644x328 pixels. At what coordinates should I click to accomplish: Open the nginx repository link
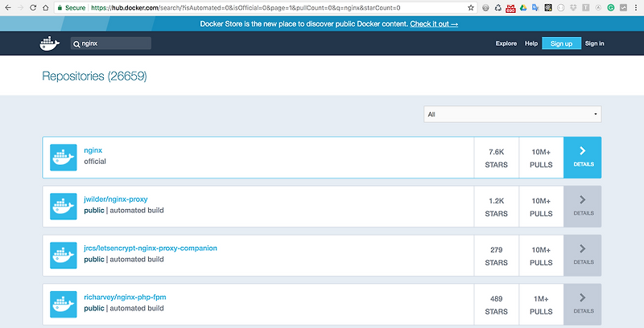click(x=93, y=150)
